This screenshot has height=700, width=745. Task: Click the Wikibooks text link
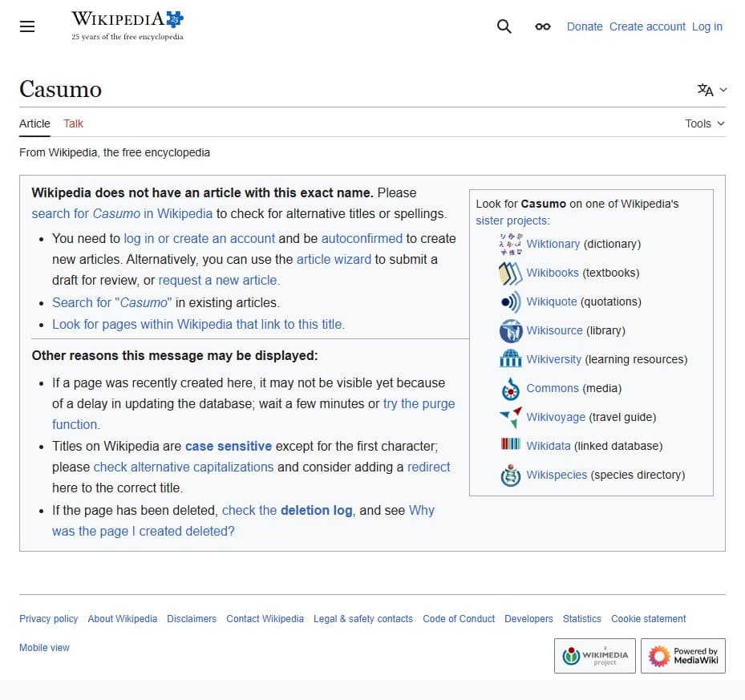553,273
